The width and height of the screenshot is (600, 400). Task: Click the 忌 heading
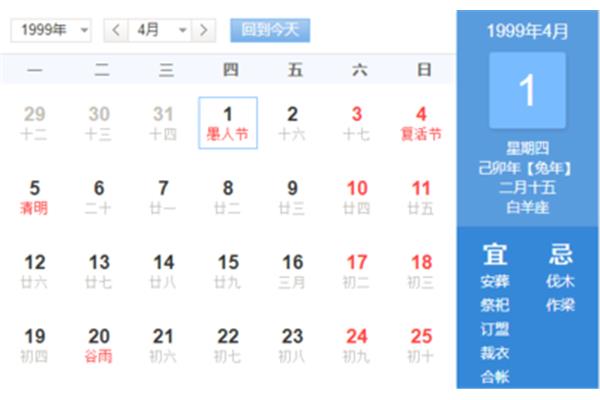561,254
